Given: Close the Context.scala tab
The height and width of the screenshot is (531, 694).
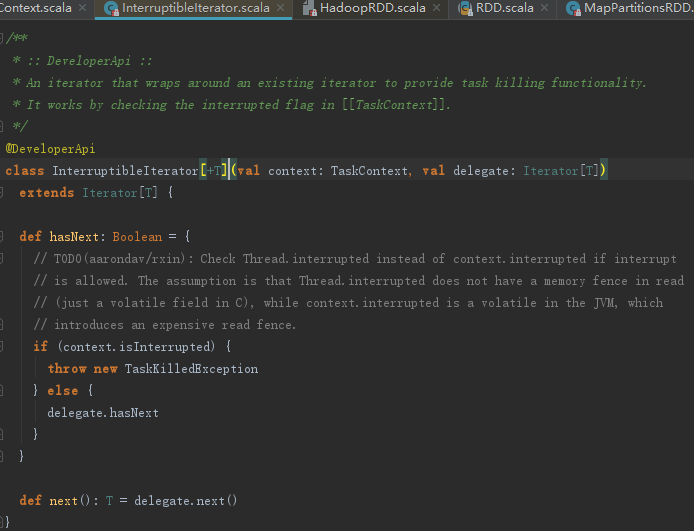Looking at the screenshot, I should (x=82, y=8).
